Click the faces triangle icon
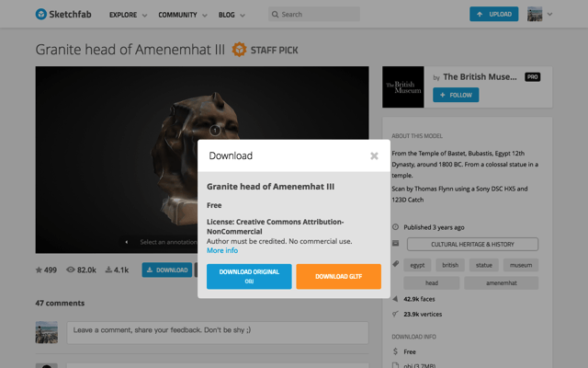The width and height of the screenshot is (588, 368). point(395,299)
